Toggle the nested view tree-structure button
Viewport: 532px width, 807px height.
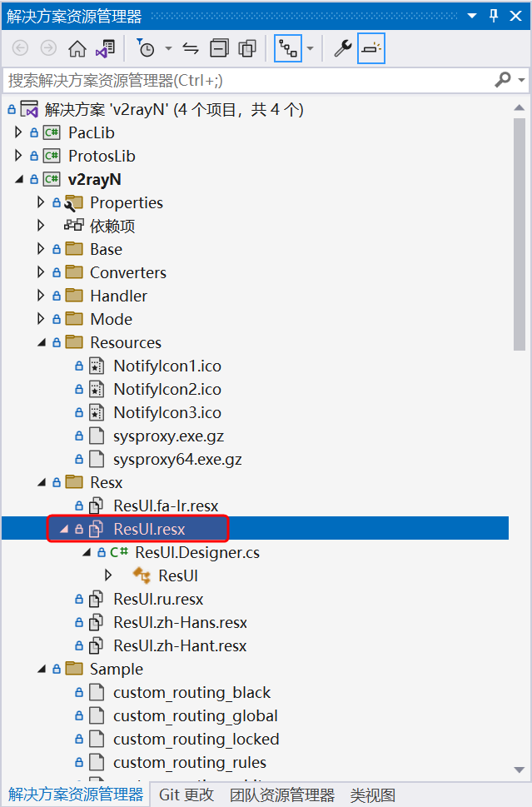click(288, 49)
